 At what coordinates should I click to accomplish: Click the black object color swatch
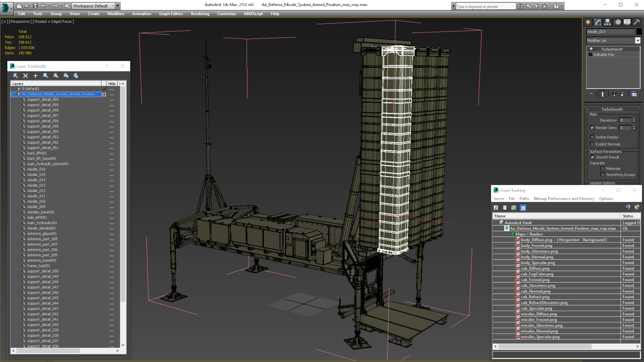pos(639,32)
